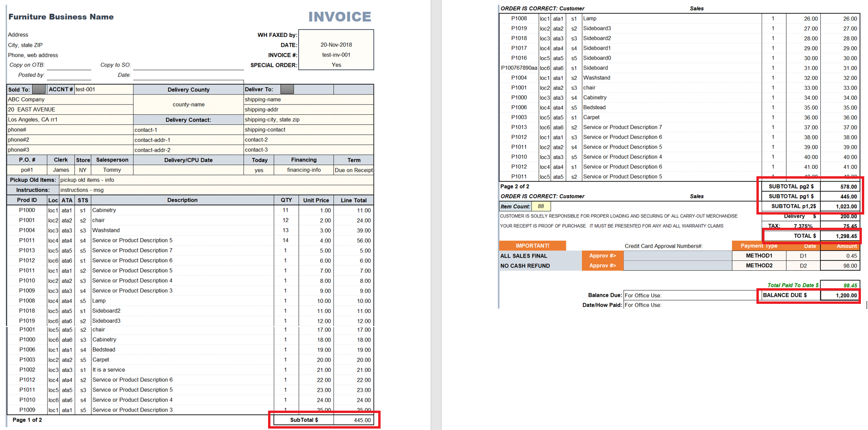Click the invoice number test-inv-001
Image resolution: width=868 pixels, height=430 pixels.
pos(336,55)
